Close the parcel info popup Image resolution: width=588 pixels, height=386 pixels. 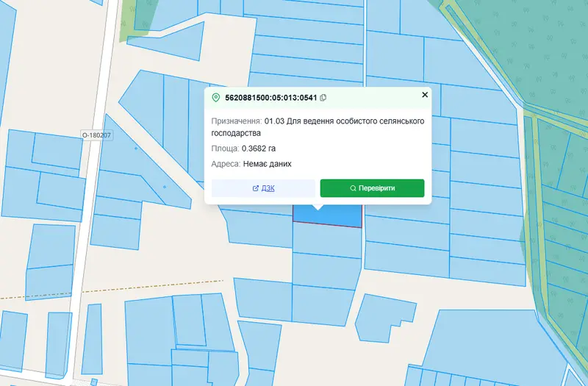pos(425,95)
